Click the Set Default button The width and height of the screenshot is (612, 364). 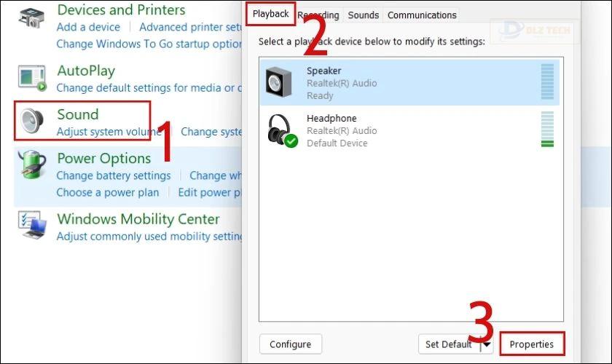coord(449,344)
